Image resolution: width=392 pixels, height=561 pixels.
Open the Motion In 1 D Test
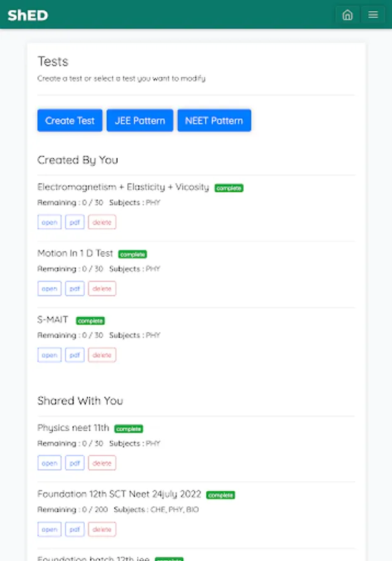(49, 289)
